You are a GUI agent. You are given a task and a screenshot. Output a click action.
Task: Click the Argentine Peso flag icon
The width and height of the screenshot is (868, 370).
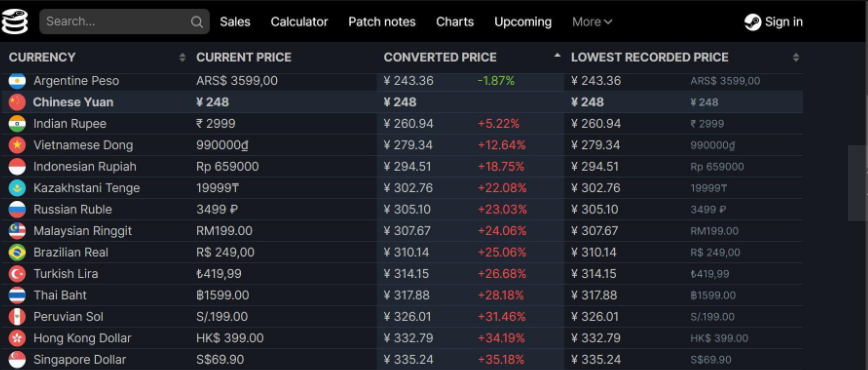pyautogui.click(x=17, y=81)
